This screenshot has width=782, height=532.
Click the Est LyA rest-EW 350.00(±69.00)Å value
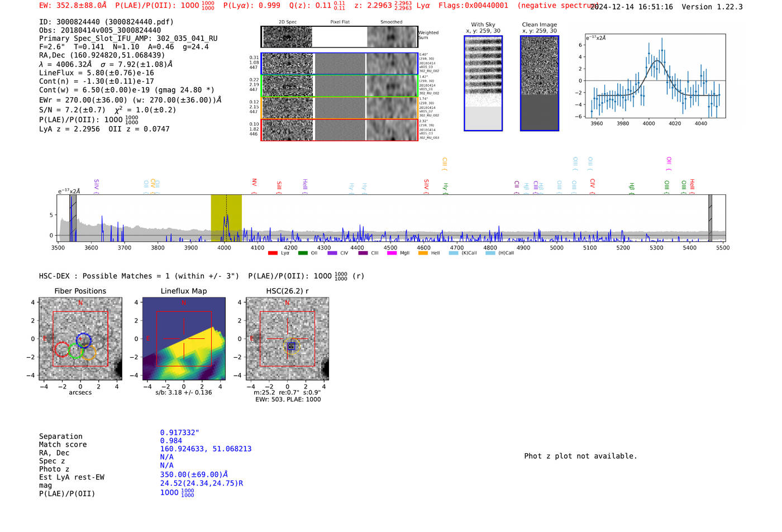(194, 475)
